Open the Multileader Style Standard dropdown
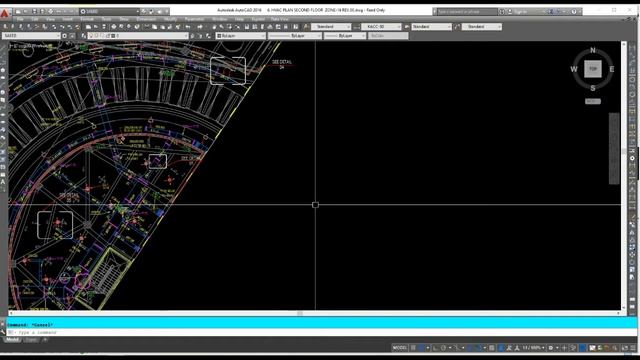 (x=482, y=27)
